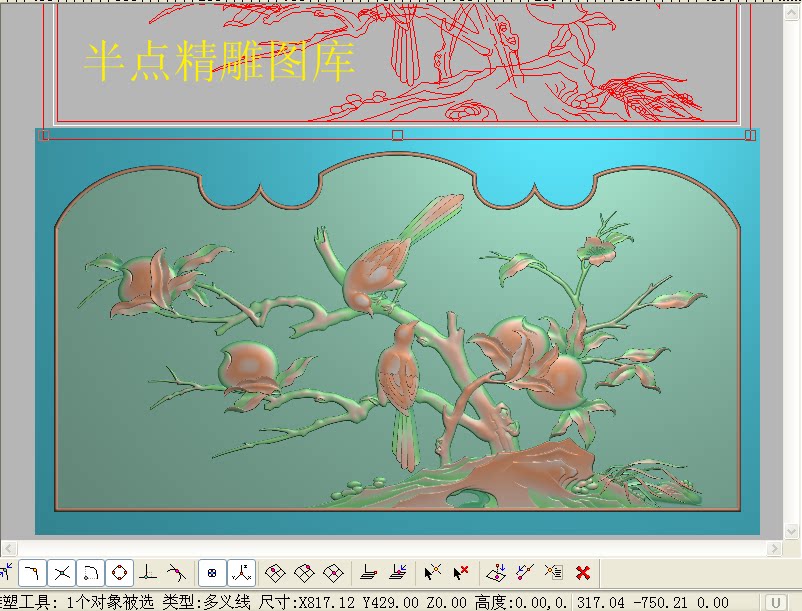This screenshot has height=611, width=802.
Task: Click line snap icon with blue arrow
Action: 525,572
